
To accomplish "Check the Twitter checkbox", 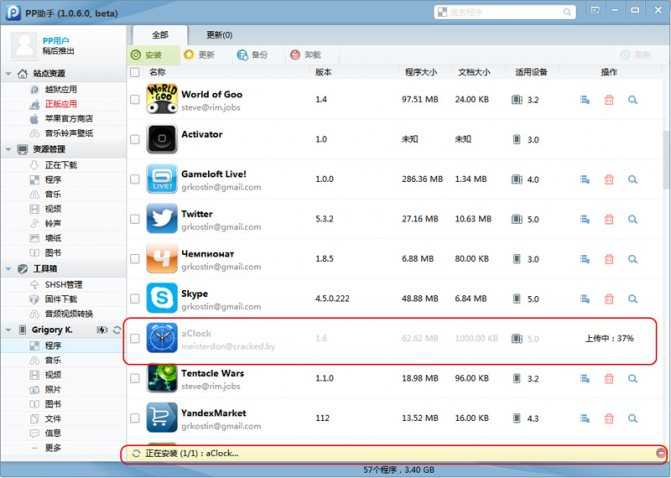I will [x=135, y=219].
